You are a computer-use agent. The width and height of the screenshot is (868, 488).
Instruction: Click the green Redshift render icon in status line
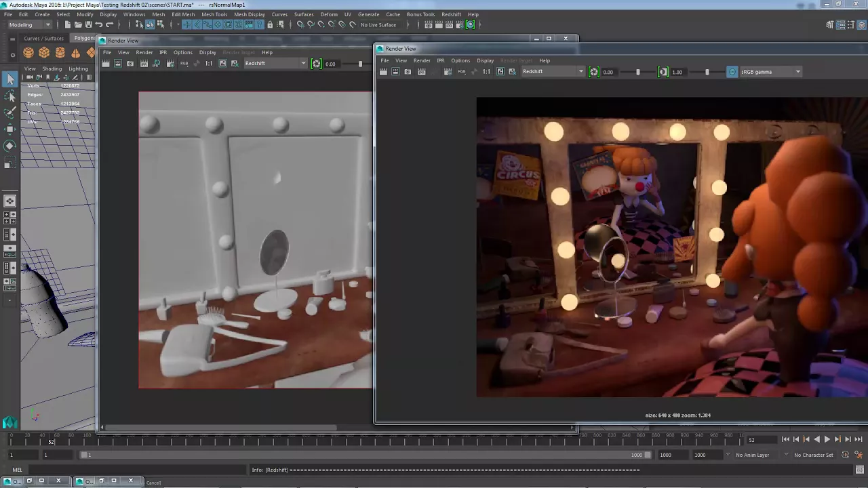[470, 25]
